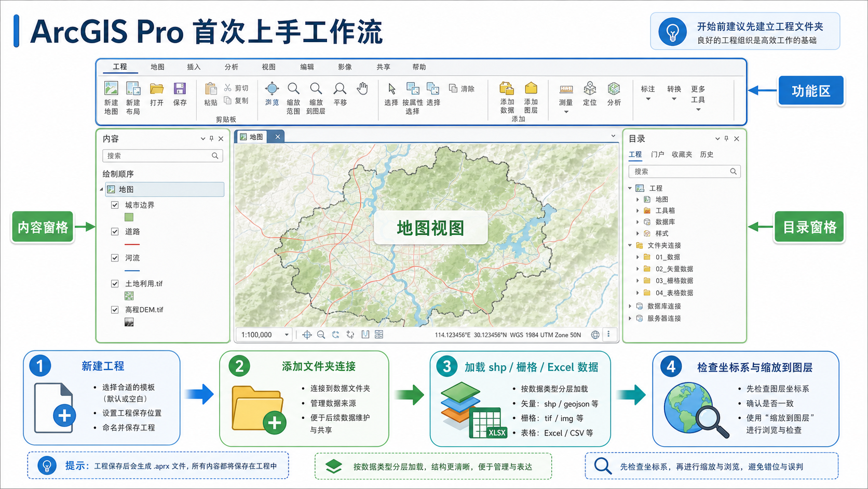Screen dimensions: 868x489
Task: Click the 道路 red line symbol
Action: pyautogui.click(x=132, y=244)
